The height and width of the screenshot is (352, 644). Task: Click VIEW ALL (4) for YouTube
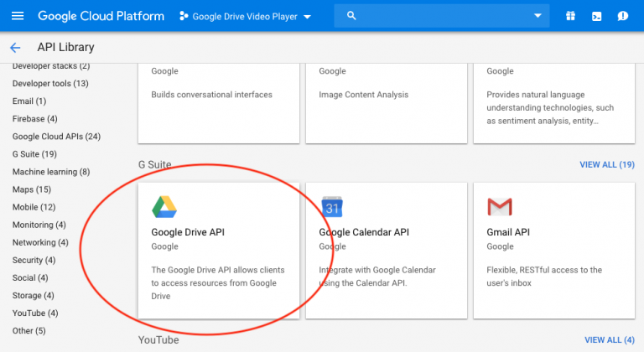click(609, 339)
